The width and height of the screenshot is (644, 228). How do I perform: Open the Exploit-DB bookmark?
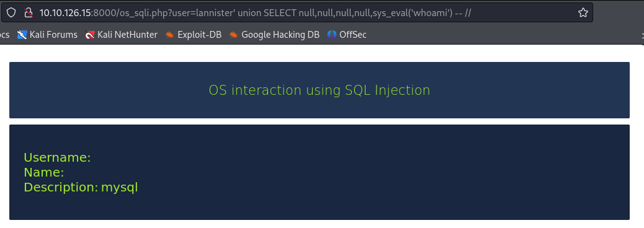tap(194, 35)
